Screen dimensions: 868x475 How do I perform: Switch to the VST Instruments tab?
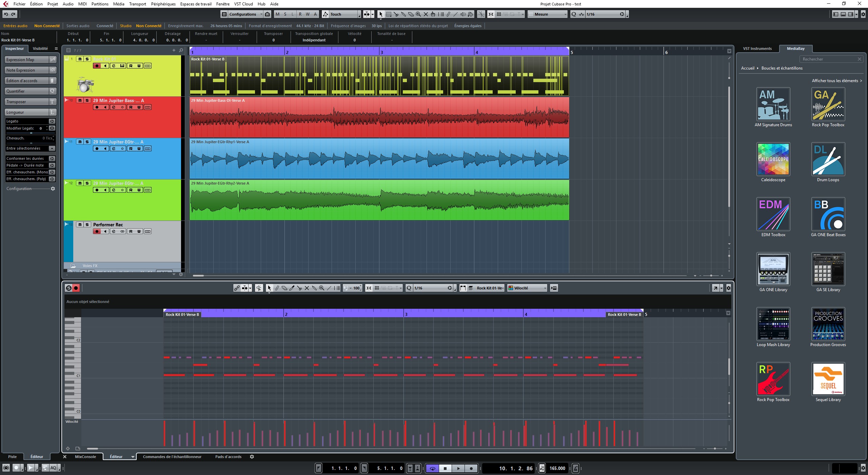757,49
